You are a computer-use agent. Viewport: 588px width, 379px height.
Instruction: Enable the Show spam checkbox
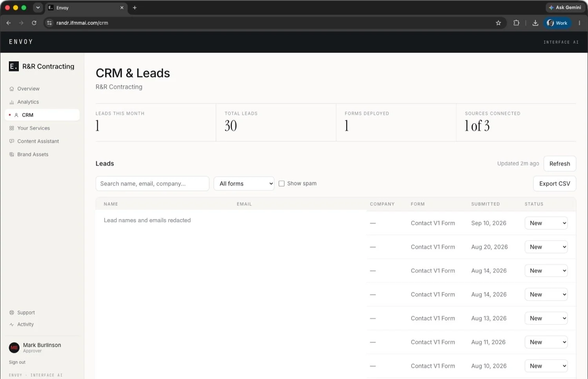click(x=281, y=183)
